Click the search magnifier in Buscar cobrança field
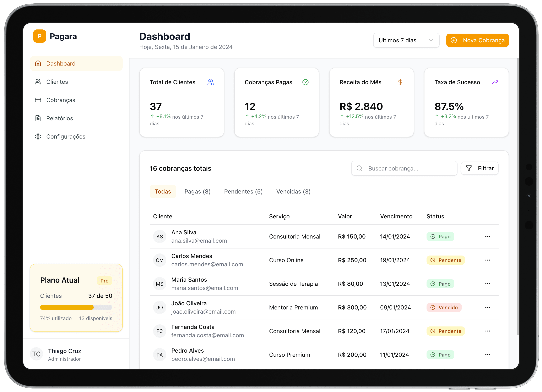542x392 pixels. (359, 168)
